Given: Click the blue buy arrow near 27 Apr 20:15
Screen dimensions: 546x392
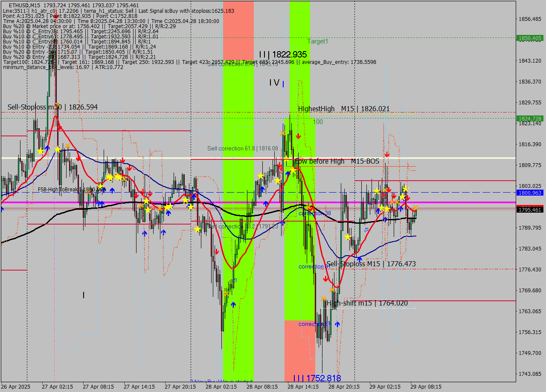Looking at the screenshot, I should 168,213.
